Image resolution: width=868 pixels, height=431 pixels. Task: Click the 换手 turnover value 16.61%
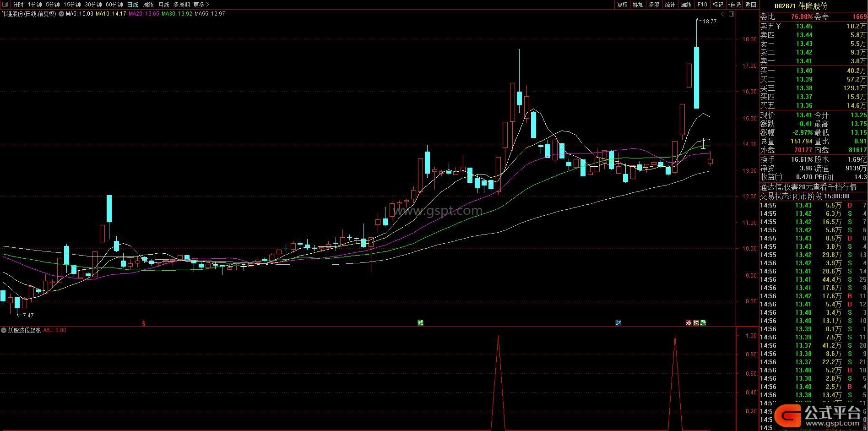(x=802, y=159)
